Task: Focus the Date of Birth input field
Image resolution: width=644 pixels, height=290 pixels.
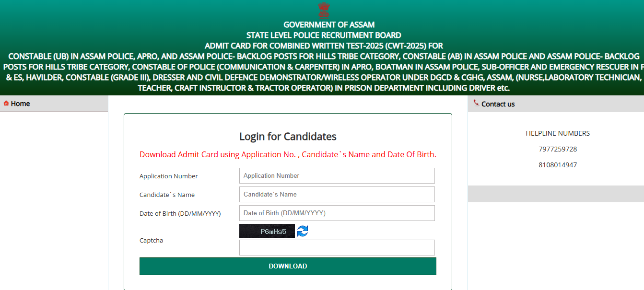Action: click(x=337, y=213)
